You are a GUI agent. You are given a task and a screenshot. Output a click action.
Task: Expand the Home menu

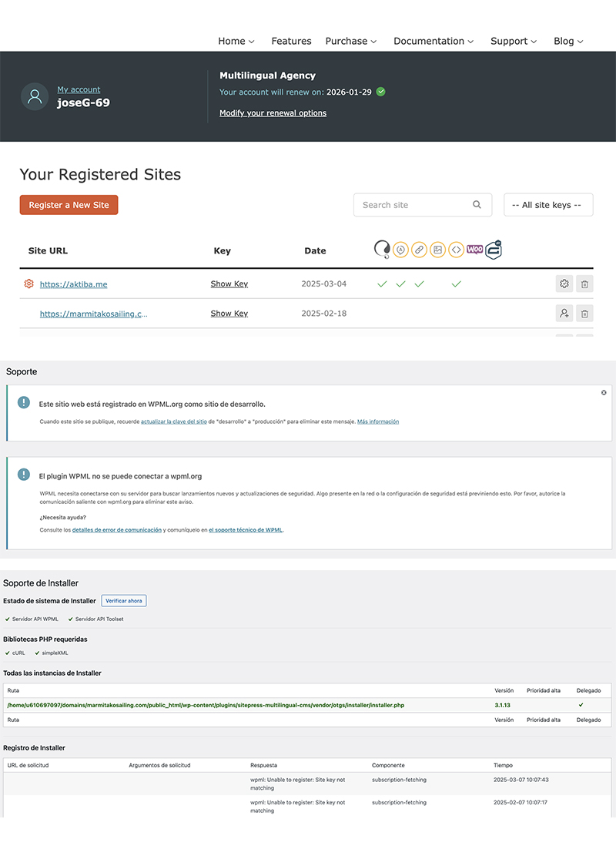pyautogui.click(x=236, y=41)
